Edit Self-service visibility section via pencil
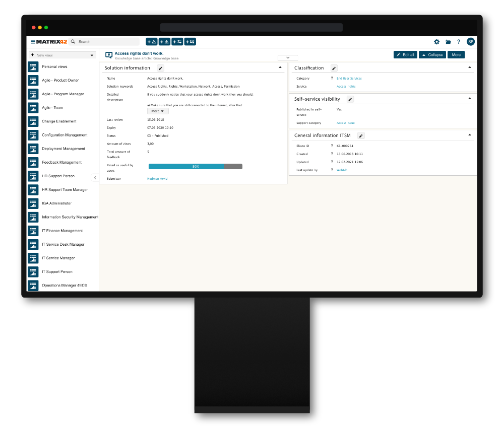Screen dimensions: 504x428 tap(350, 99)
